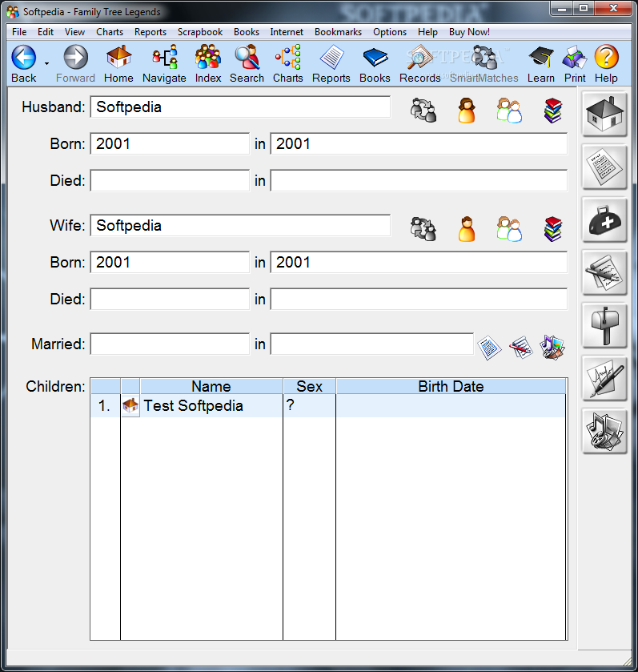Open the Records search toolbar button

coord(420,63)
